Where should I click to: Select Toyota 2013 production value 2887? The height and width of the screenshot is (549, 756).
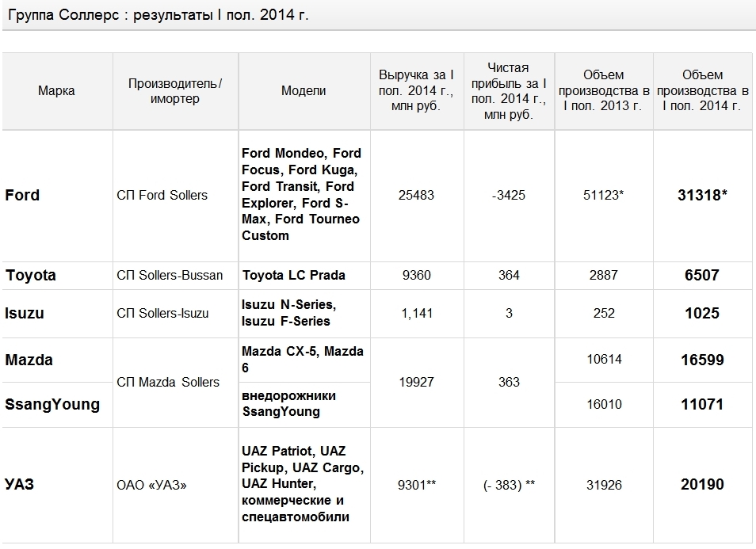[604, 275]
